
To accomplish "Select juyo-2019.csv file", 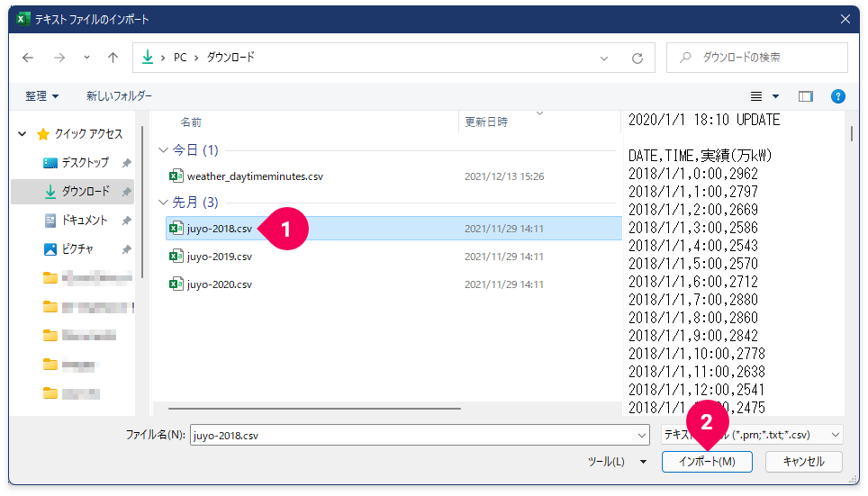I will coord(219,257).
